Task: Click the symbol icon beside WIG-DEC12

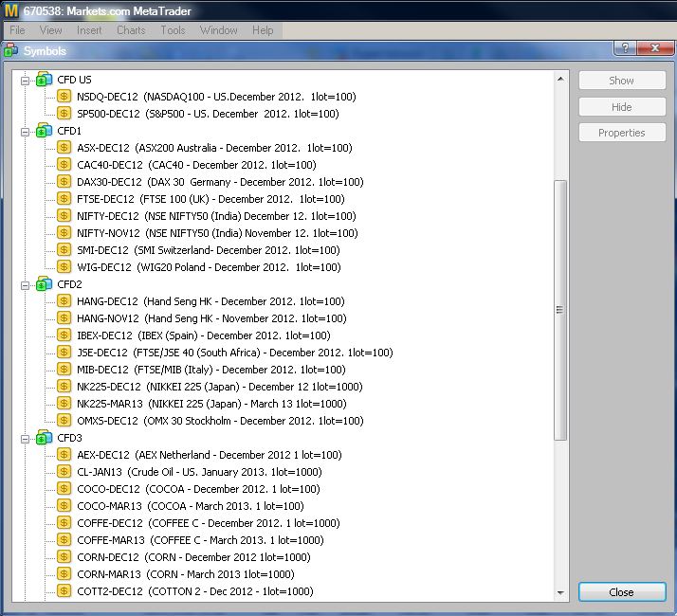Action: tap(64, 267)
